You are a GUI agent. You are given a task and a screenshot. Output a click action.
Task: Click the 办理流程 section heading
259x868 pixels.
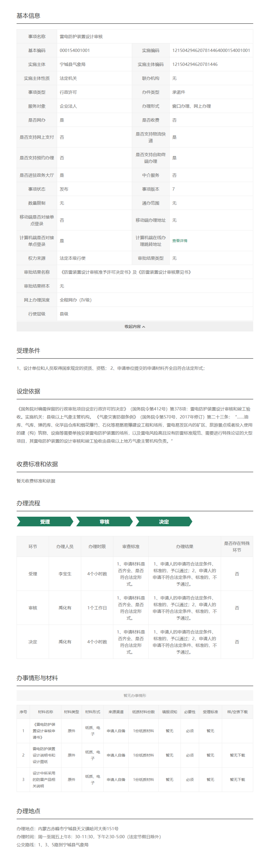coord(28,503)
